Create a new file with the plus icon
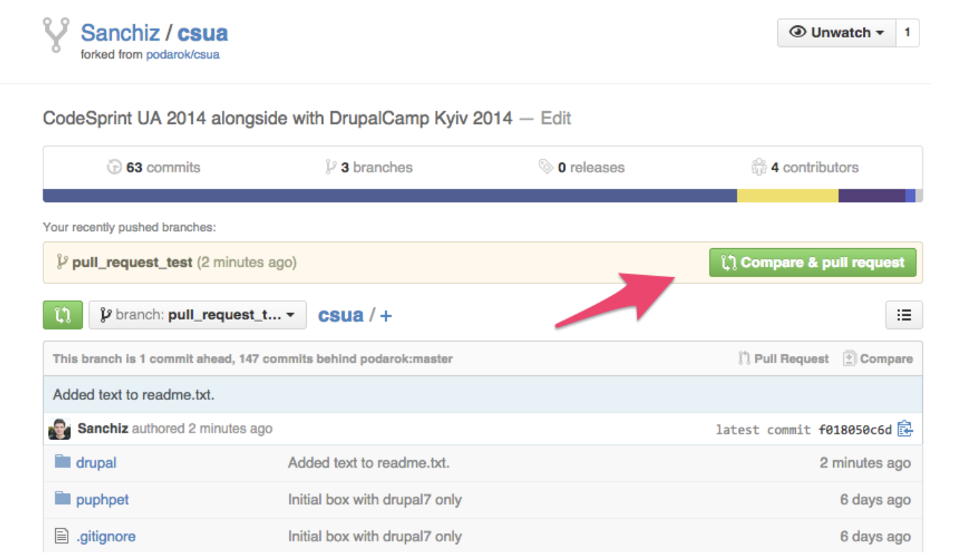Image resolution: width=980 pixels, height=560 pixels. 386,316
